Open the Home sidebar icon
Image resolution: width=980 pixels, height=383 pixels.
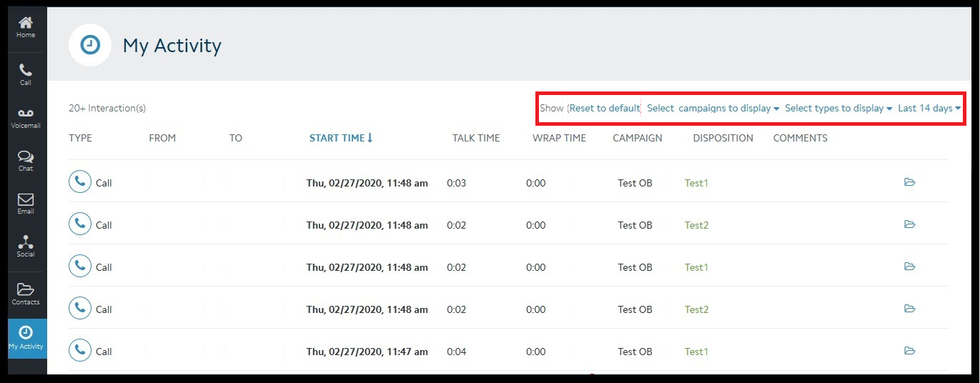(26, 28)
